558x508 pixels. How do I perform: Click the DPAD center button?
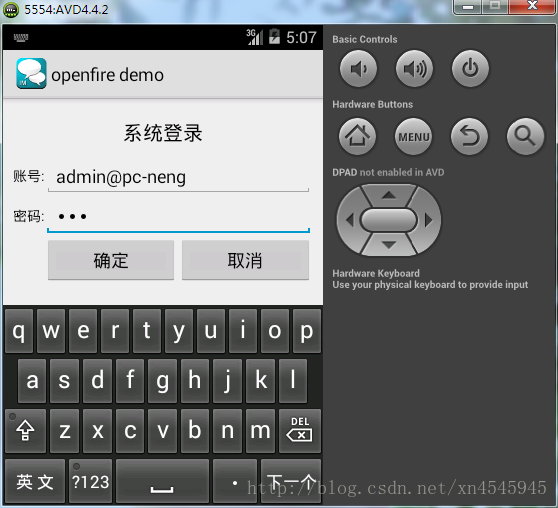[x=389, y=220]
